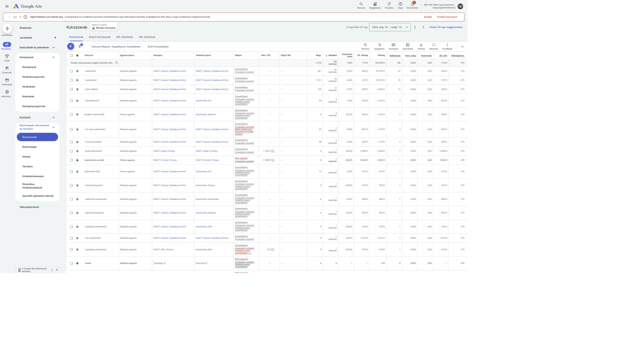Check the "autómentő" keyword row checkbox
This screenshot has height=364, width=623.
tap(71, 71)
